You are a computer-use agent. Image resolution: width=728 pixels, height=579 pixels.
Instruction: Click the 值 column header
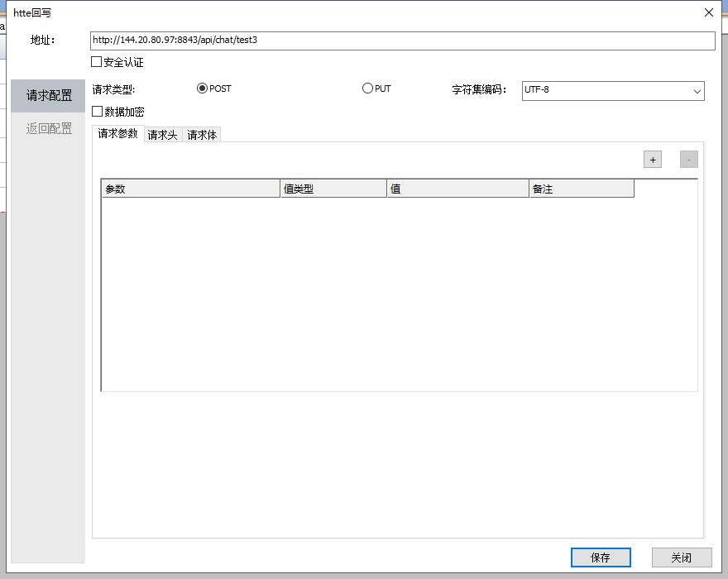(457, 189)
